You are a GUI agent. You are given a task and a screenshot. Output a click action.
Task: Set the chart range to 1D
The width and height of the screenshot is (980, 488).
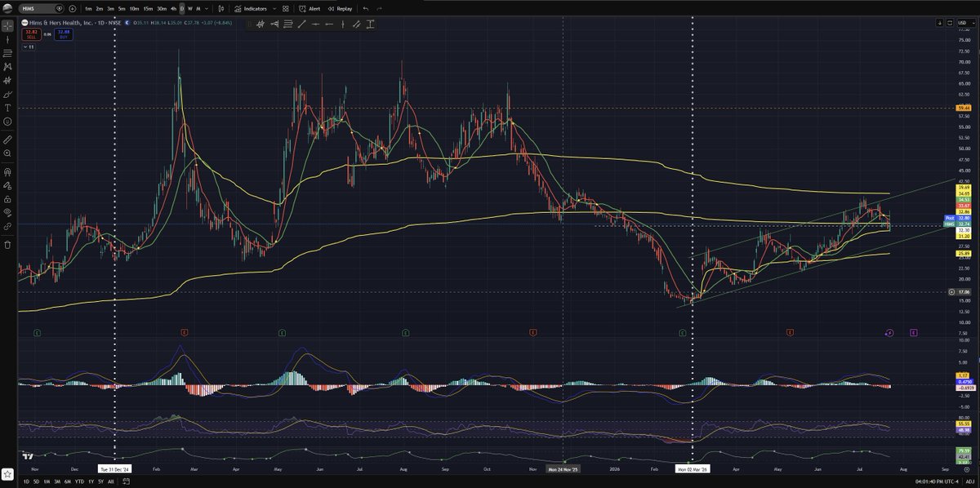[26, 481]
